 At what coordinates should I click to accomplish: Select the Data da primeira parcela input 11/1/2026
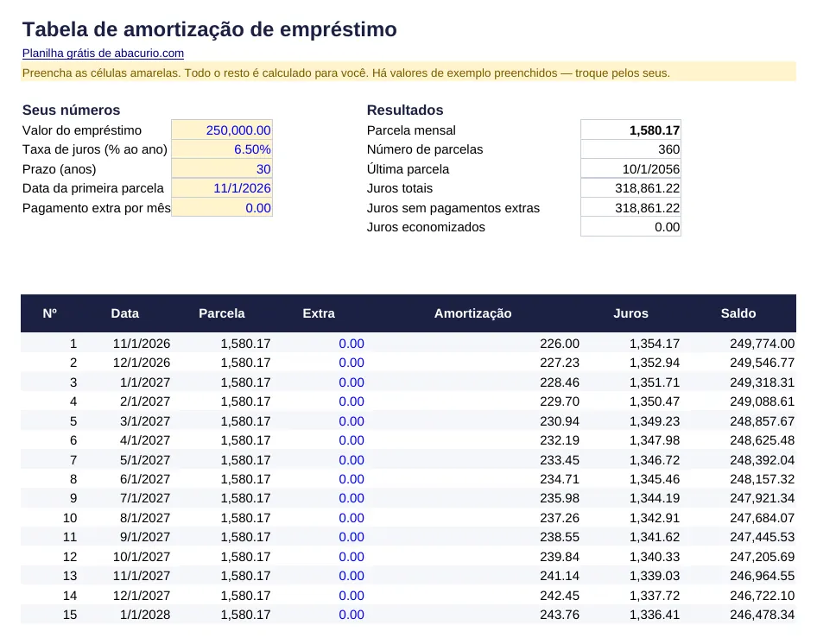[222, 188]
